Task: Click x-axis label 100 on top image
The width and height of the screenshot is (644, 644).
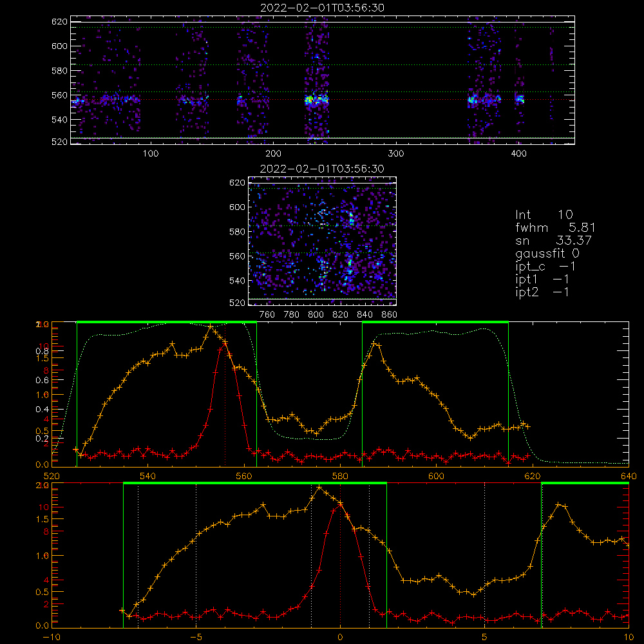Action: (151, 154)
